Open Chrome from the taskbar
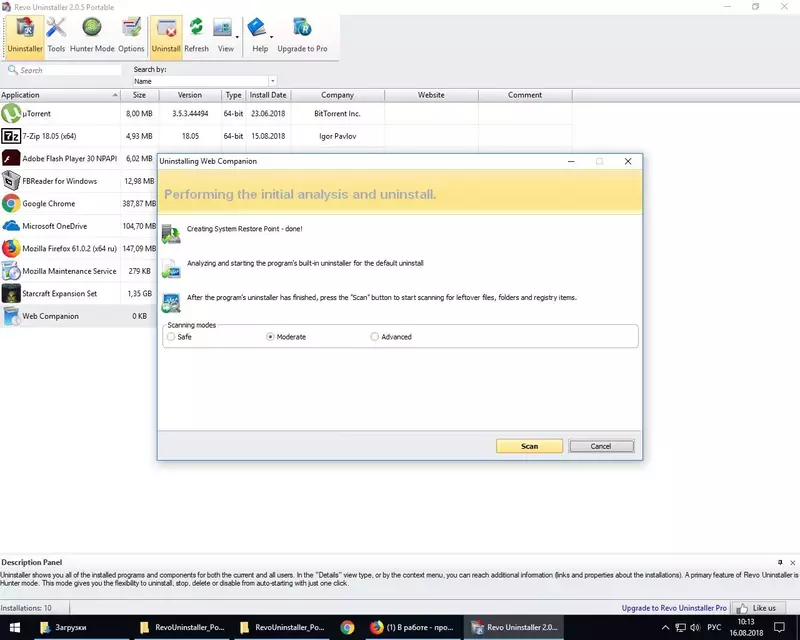The height and width of the screenshot is (640, 800). (x=347, y=627)
